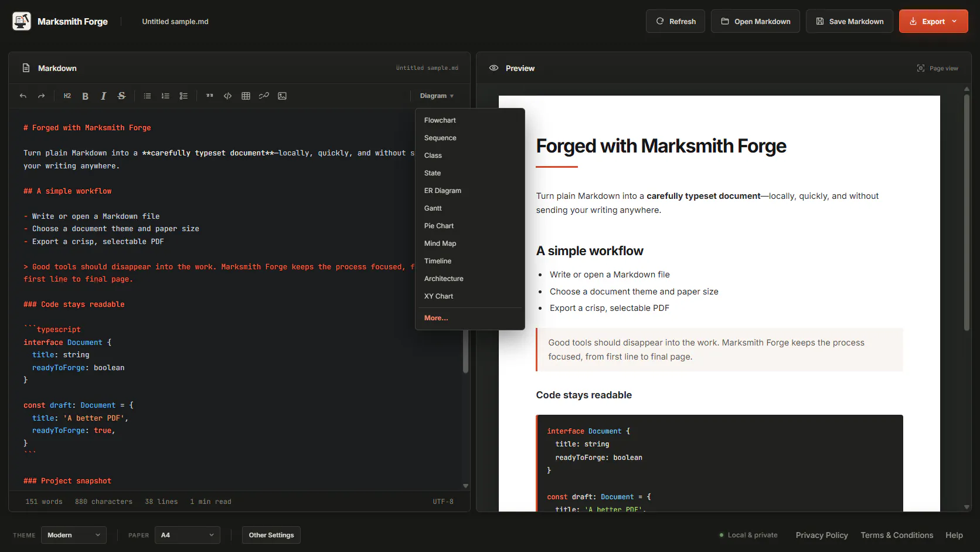Click the 'Untitled sample.md' title in header
The image size is (980, 552).
(x=175, y=21)
